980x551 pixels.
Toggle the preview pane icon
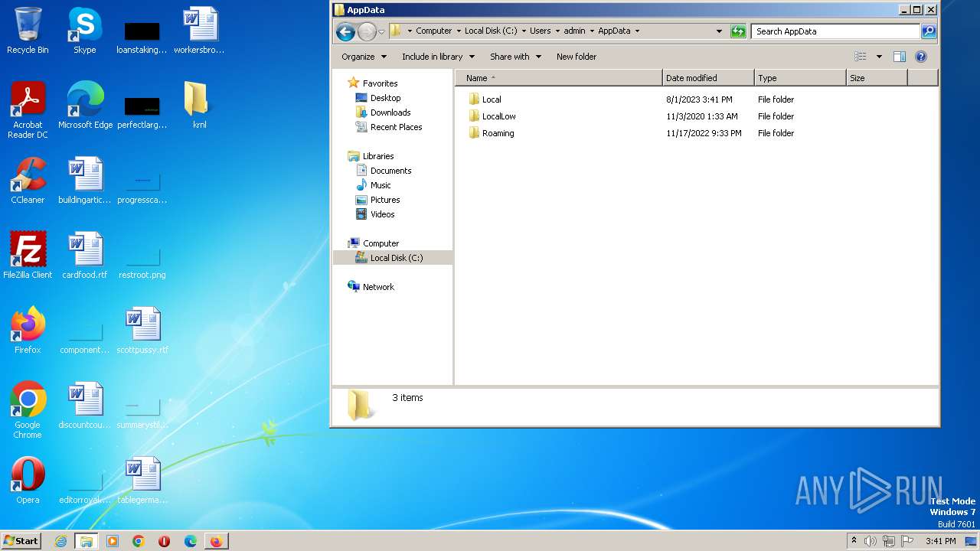(x=900, y=57)
